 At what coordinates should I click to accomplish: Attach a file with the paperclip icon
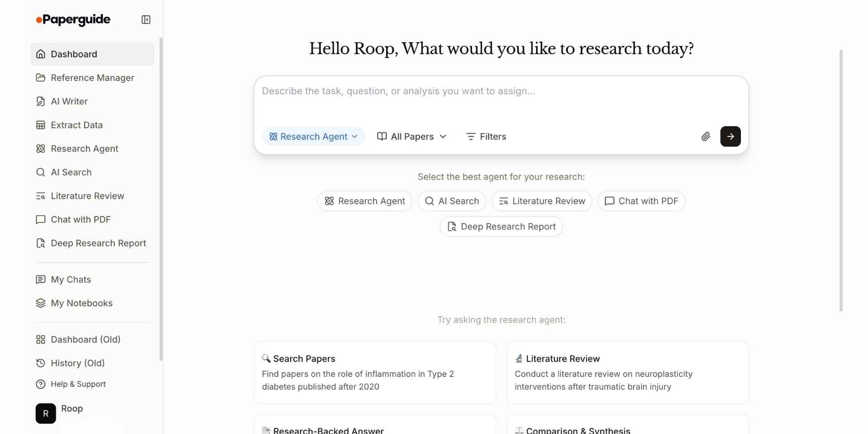(x=706, y=137)
